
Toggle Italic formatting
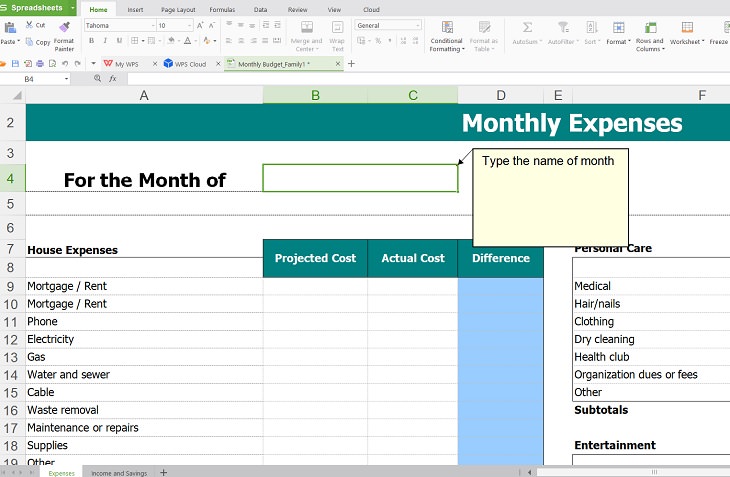[105, 41]
